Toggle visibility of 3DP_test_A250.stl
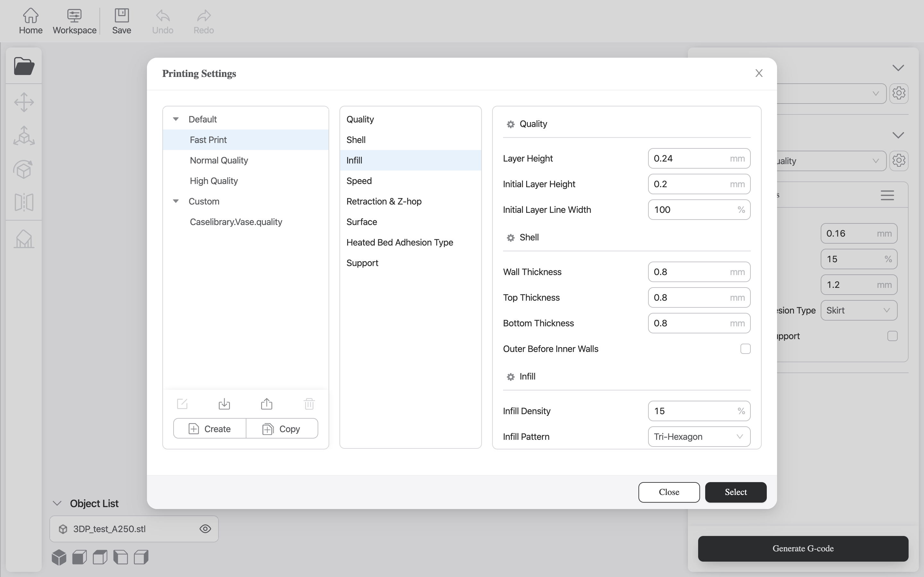 coord(205,529)
